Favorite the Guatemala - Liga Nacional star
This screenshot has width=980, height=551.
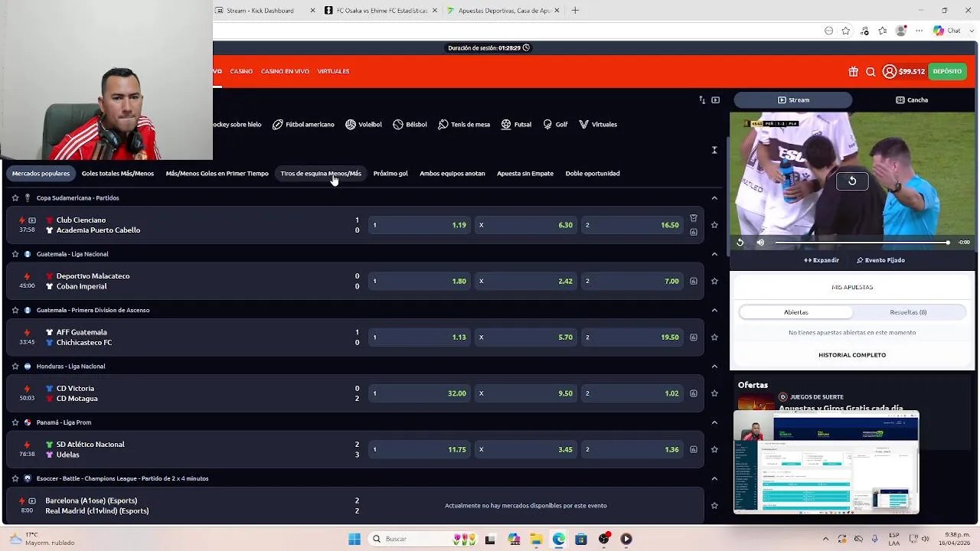click(15, 254)
